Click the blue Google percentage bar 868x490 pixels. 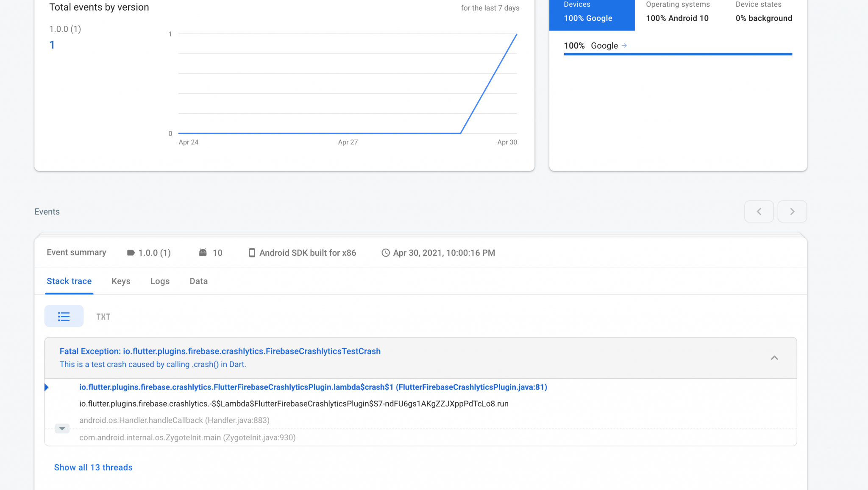point(678,54)
